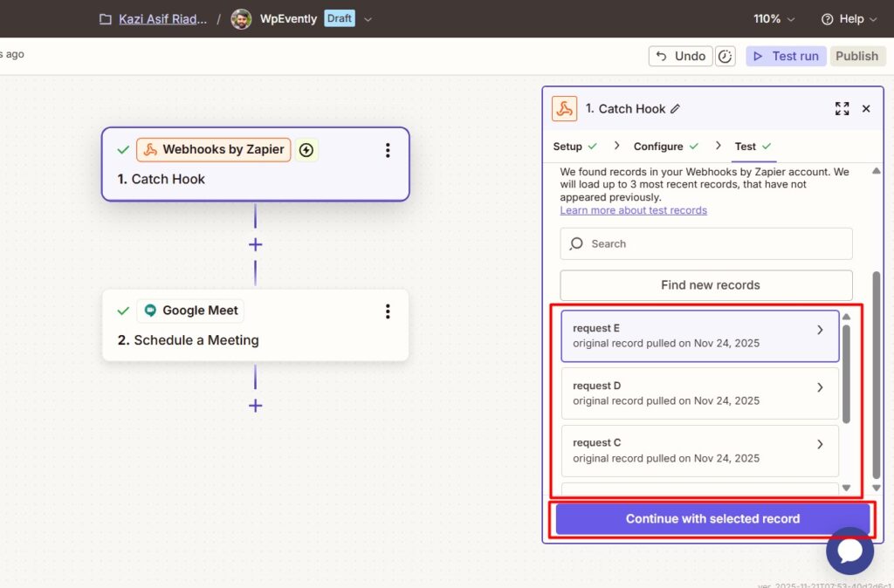Click the pencil icon to rename Catch Hook
The width and height of the screenshot is (894, 588).
(674, 108)
